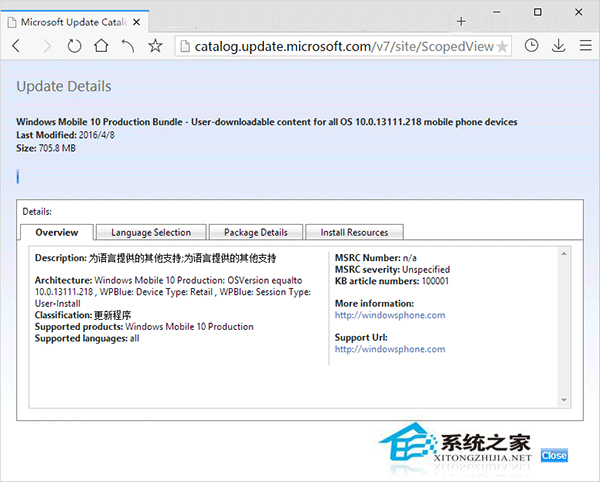Click the blue Close button

554,455
